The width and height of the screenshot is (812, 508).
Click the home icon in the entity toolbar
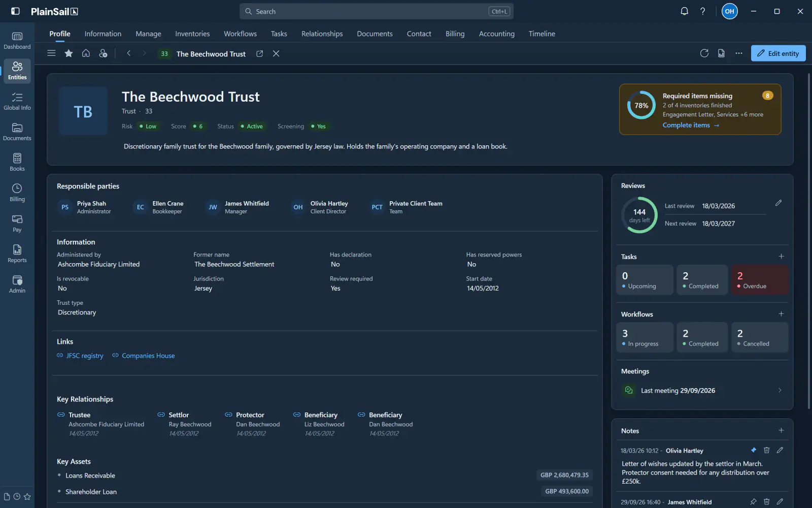coord(86,53)
